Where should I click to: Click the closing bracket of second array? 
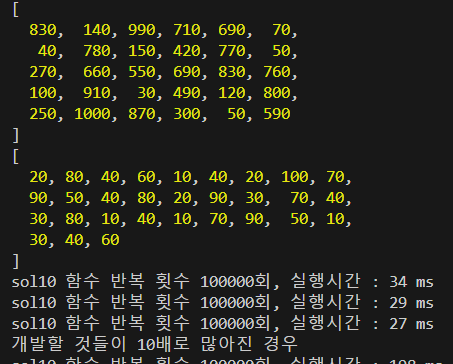[16, 261]
